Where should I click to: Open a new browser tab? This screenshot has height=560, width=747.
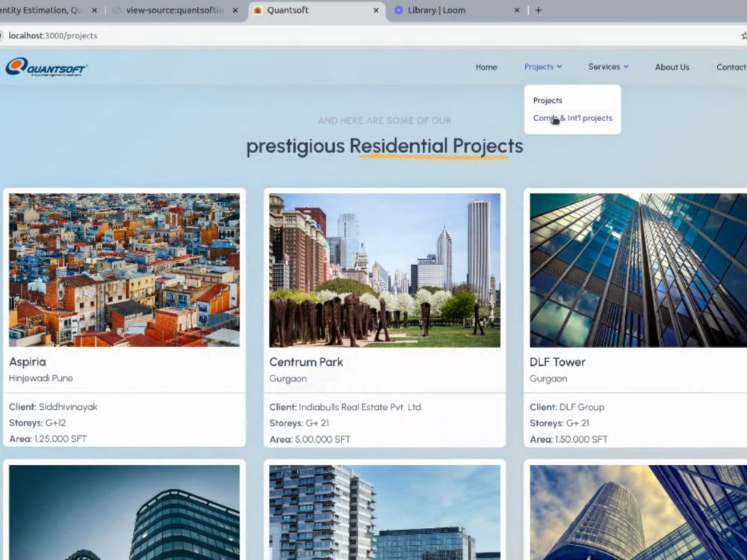pos(539,10)
